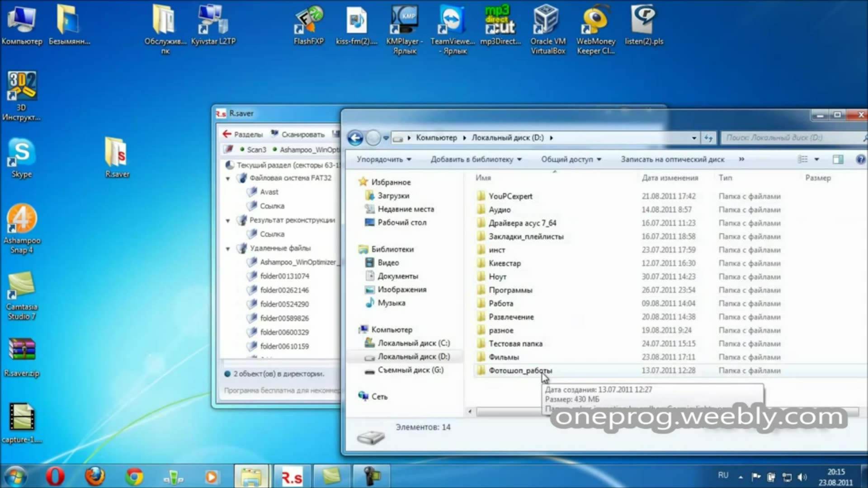Select Сеть in the navigation pane
868x488 pixels.
373,396
